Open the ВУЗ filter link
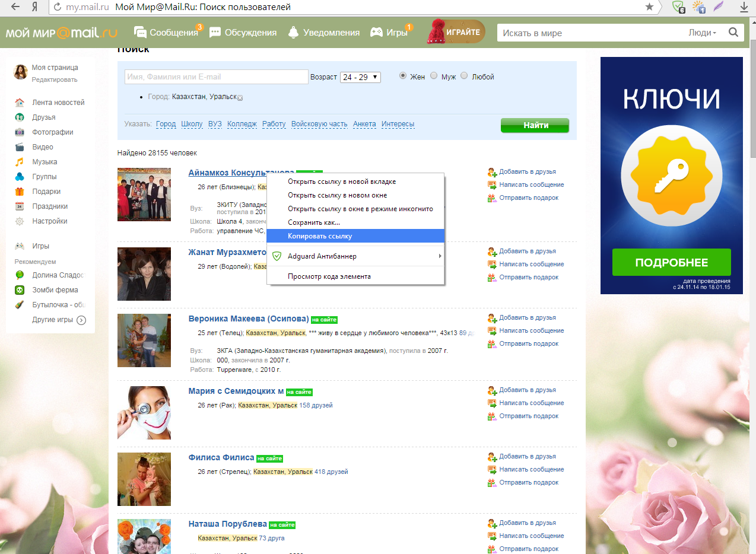The width and height of the screenshot is (756, 554). point(215,124)
